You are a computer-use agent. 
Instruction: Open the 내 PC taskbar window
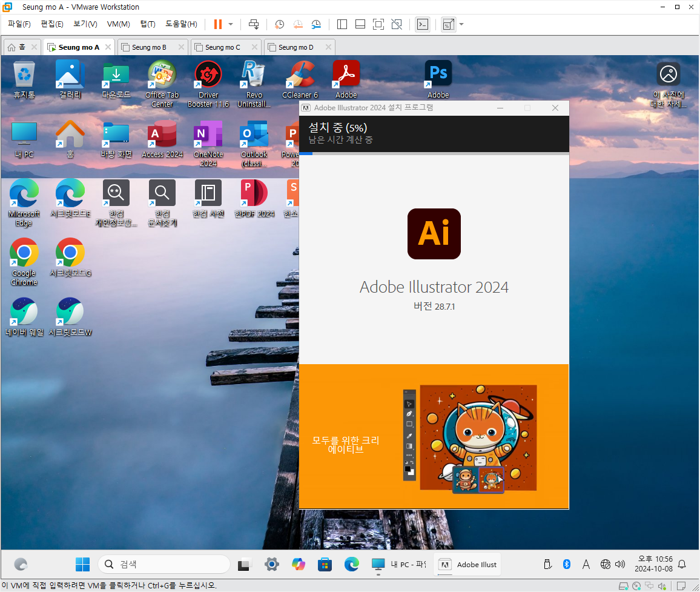398,564
